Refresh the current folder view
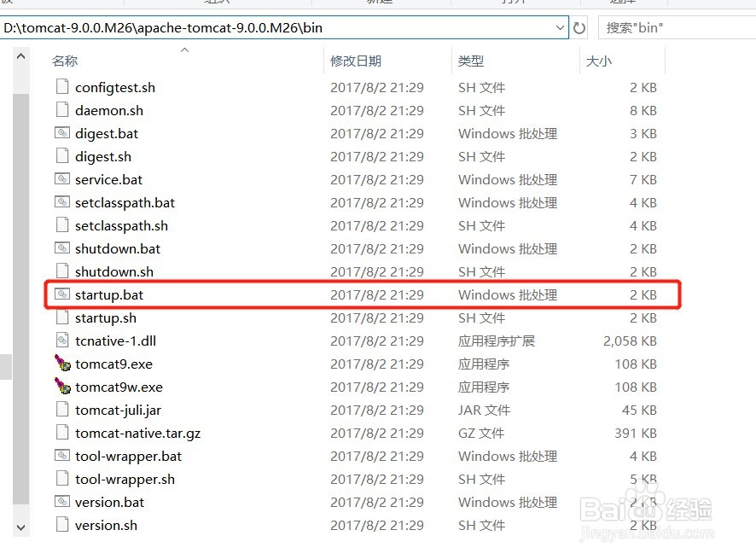Image resolution: width=756 pixels, height=559 pixels. point(579,28)
